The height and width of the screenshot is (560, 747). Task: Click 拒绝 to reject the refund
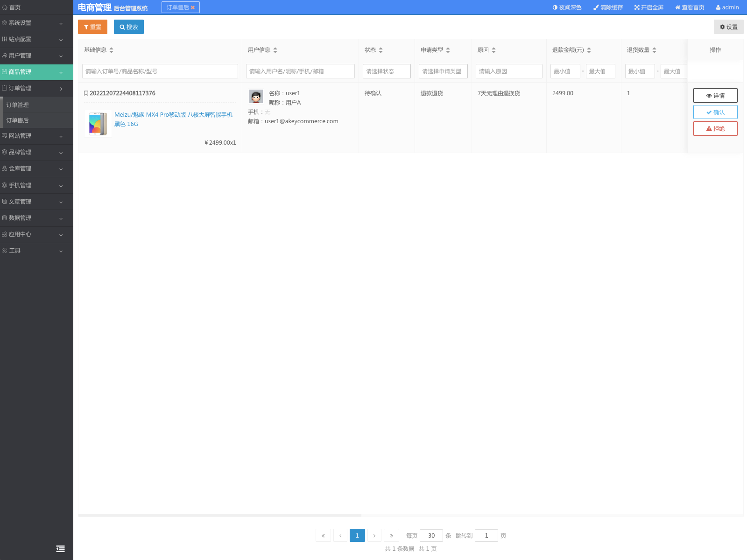[715, 128]
